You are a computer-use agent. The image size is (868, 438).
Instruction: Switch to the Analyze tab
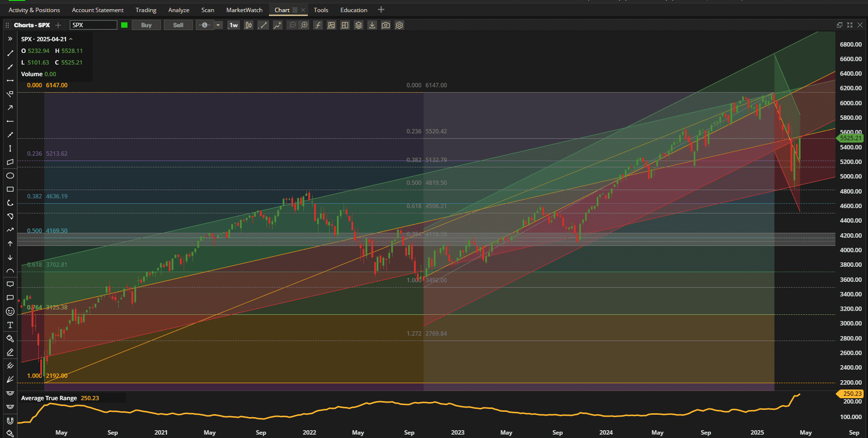click(x=179, y=10)
